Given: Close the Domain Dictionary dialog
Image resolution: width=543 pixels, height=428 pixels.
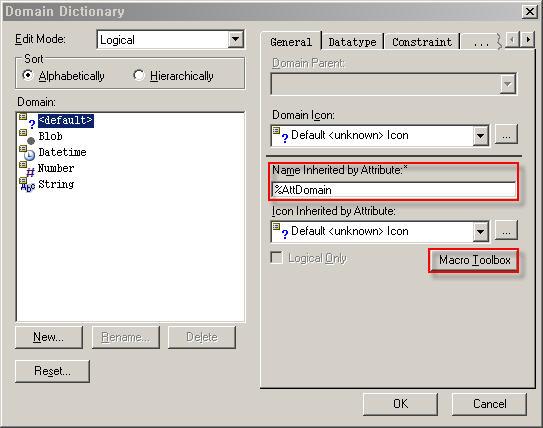Looking at the screenshot, I should (529, 12).
